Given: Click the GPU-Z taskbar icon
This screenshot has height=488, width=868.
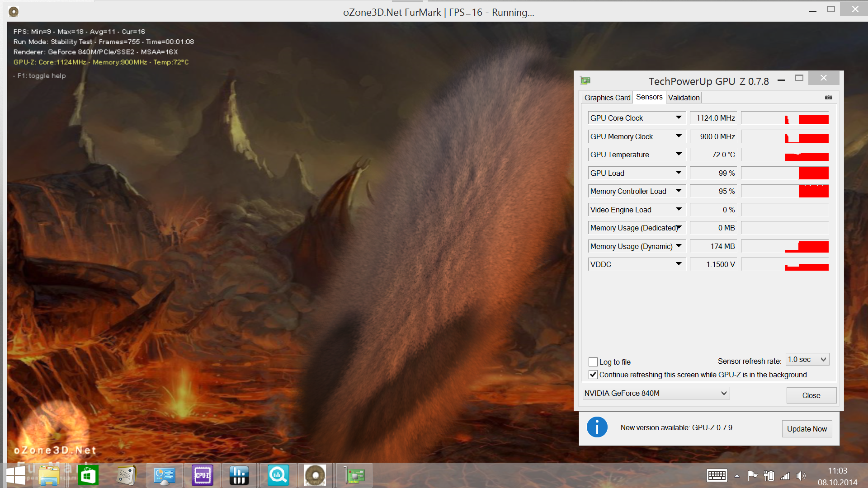Looking at the screenshot, I should pyautogui.click(x=355, y=475).
